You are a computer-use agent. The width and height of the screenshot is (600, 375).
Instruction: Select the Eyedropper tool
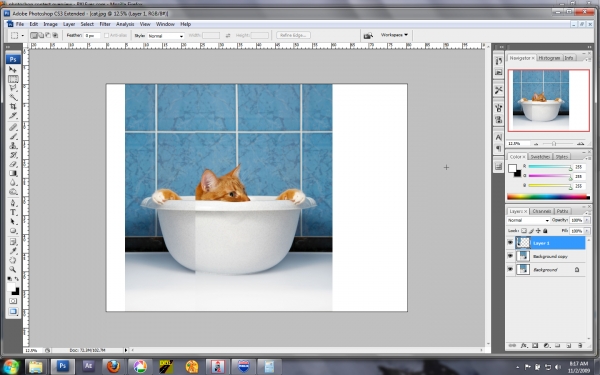[x=13, y=251]
